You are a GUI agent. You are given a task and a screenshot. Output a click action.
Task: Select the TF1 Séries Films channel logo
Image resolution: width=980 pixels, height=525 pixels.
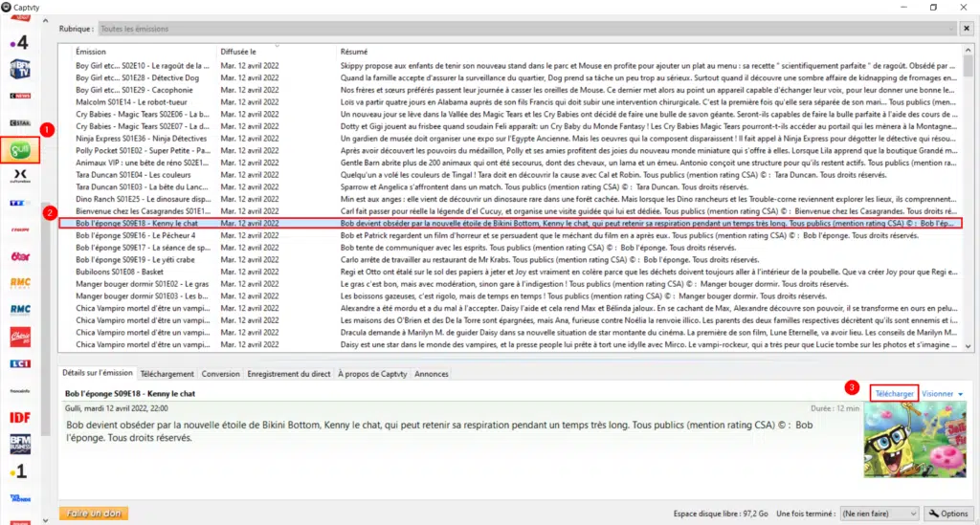click(20, 203)
